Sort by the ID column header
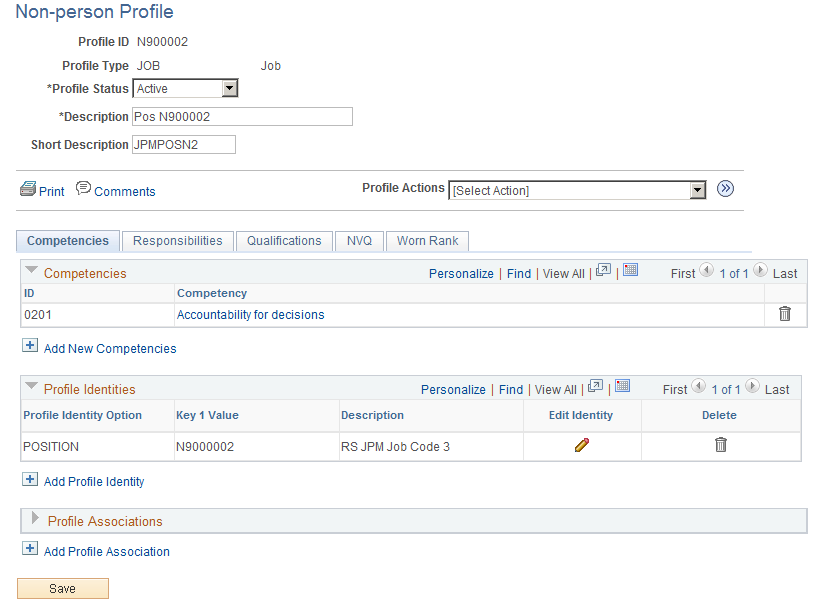Viewport: 825px width, 602px height. point(29,293)
